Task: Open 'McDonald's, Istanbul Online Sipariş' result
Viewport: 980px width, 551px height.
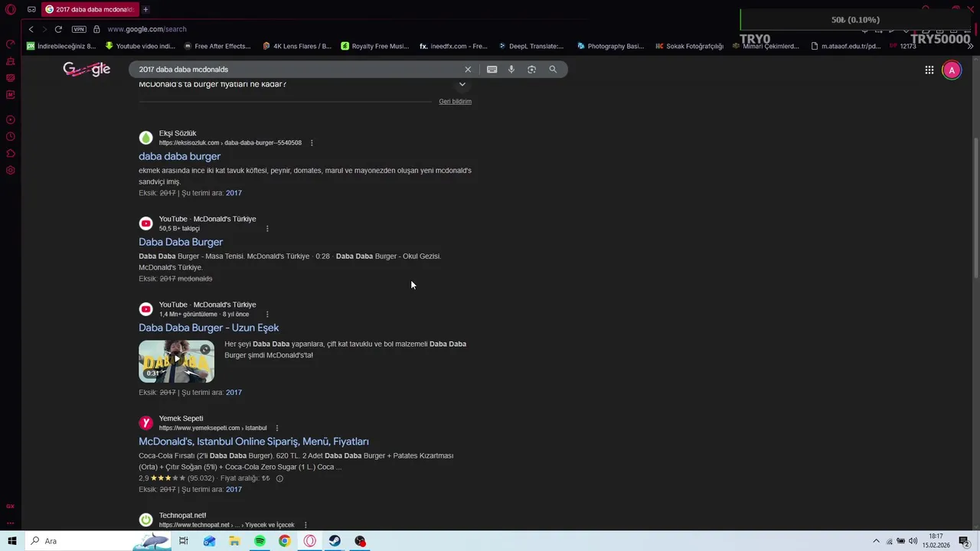Action: [x=253, y=442]
